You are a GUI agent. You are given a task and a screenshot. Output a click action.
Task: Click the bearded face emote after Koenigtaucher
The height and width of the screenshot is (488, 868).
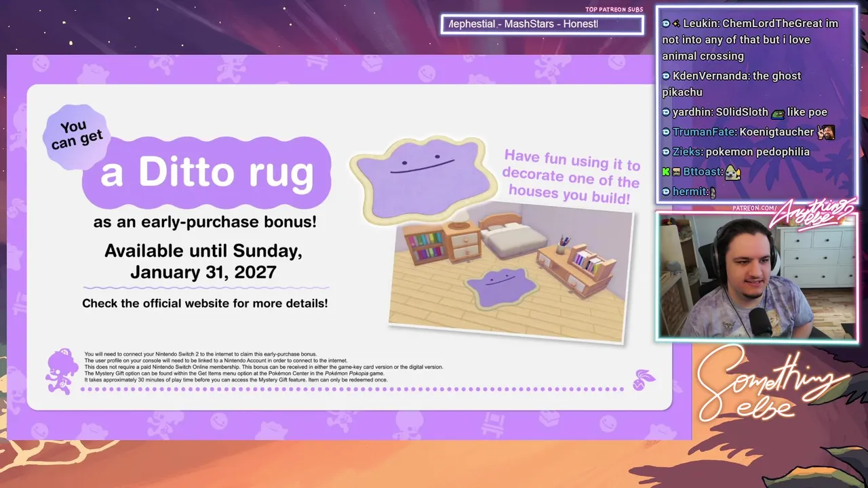tap(825, 132)
